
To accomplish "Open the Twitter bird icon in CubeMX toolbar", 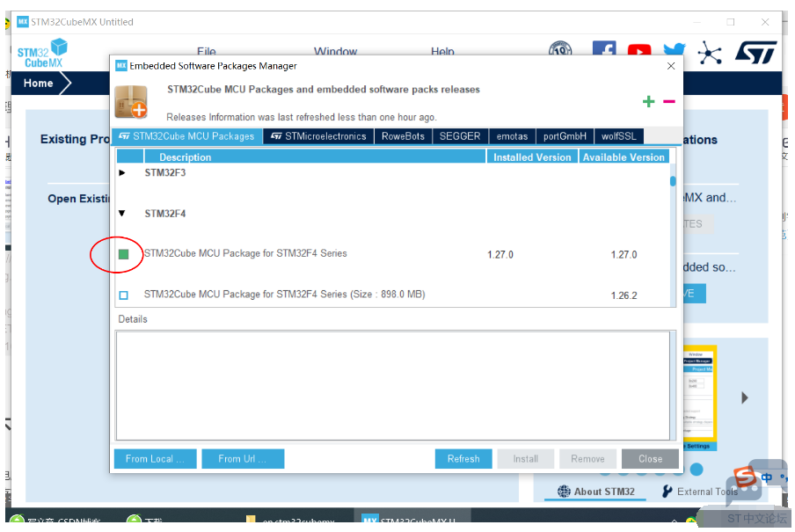I will point(675,49).
